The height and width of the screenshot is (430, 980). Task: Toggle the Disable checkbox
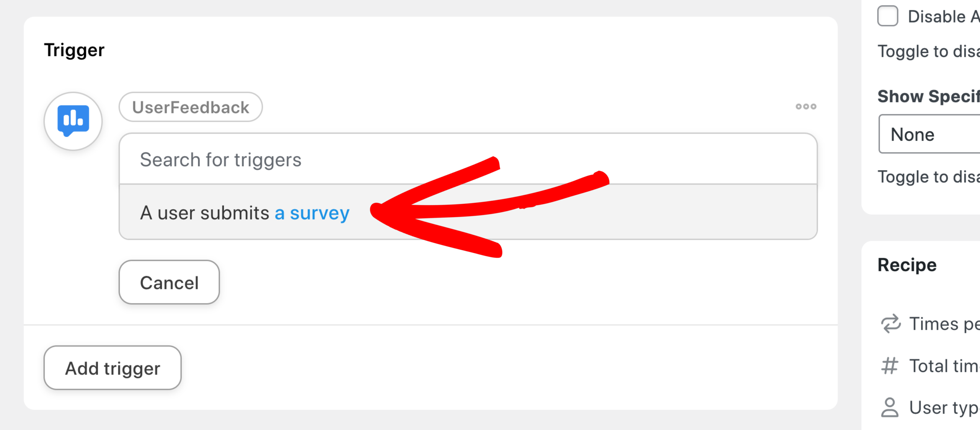[888, 16]
